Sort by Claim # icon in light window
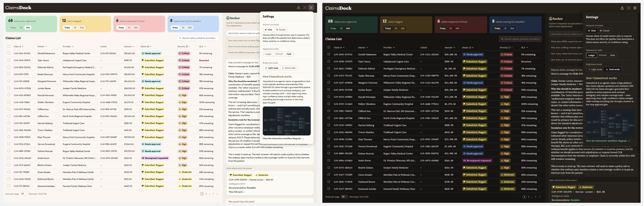This screenshot has width=644, height=206. 23,47
